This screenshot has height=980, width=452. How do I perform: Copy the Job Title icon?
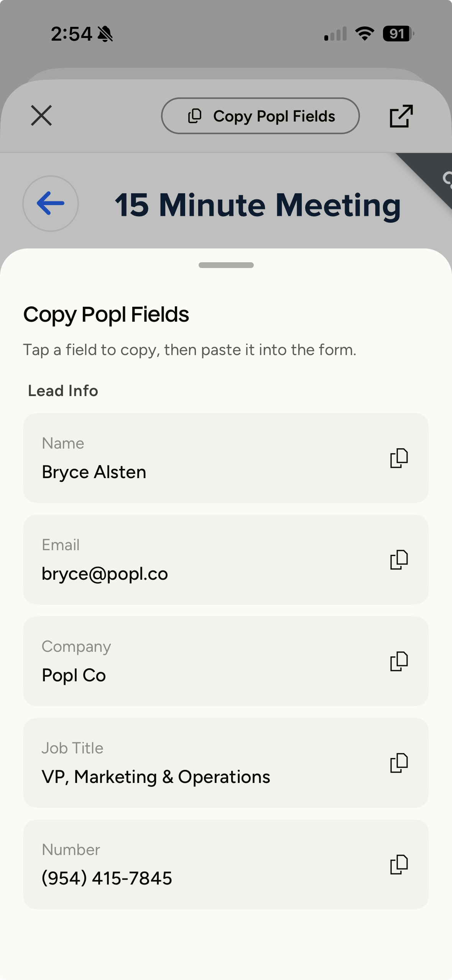[x=399, y=763]
